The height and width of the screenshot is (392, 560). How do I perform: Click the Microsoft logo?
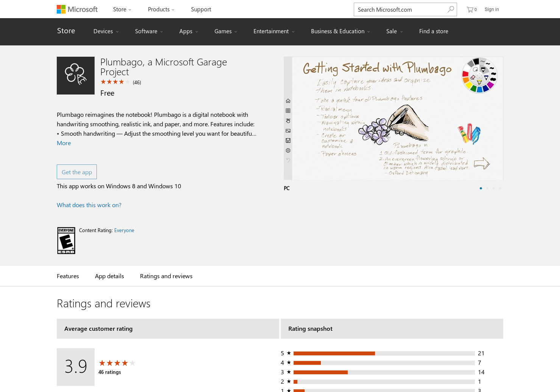77,9
